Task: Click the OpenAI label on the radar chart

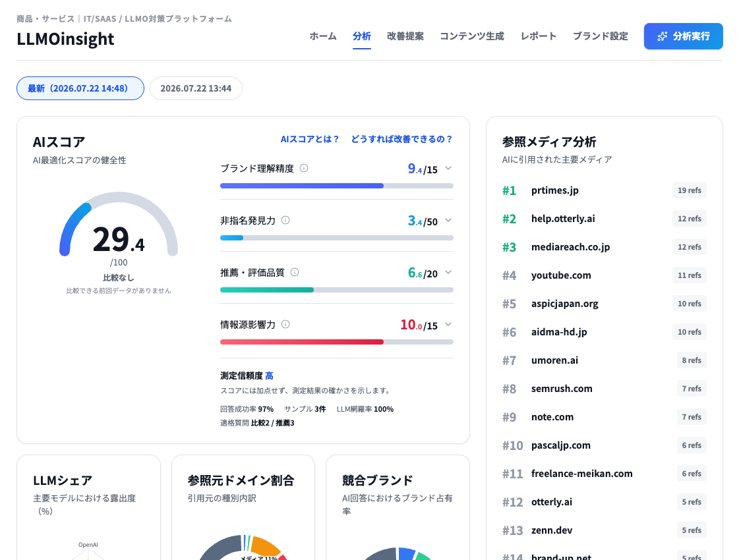Action: pyautogui.click(x=88, y=545)
